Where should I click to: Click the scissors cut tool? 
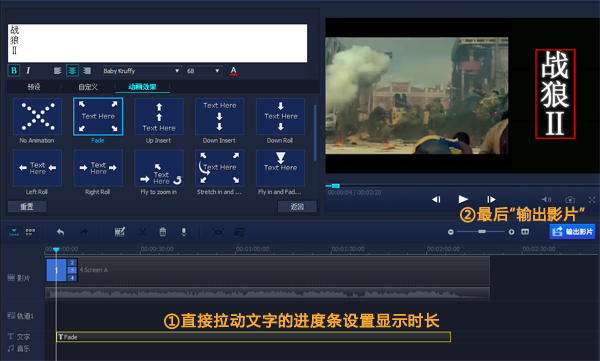coord(142,232)
